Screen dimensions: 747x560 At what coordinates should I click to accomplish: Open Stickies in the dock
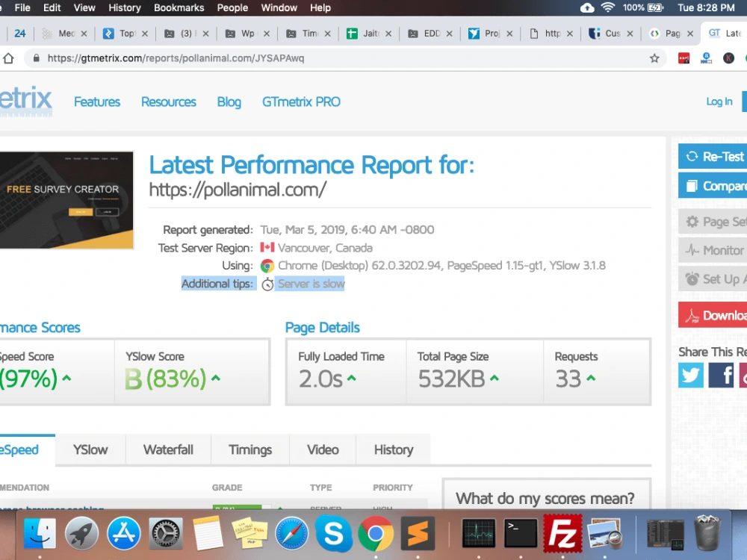[249, 533]
